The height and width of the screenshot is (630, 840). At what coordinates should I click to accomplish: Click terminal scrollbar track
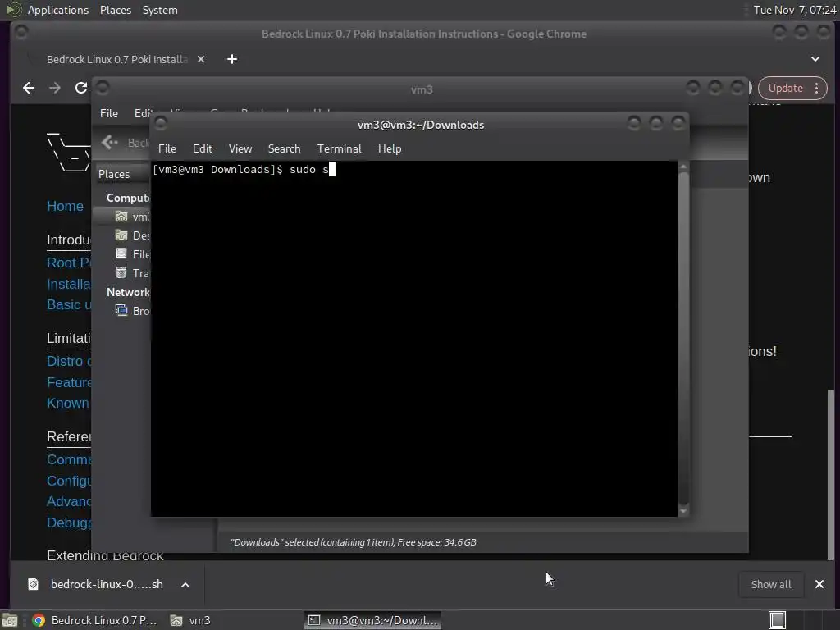click(683, 337)
